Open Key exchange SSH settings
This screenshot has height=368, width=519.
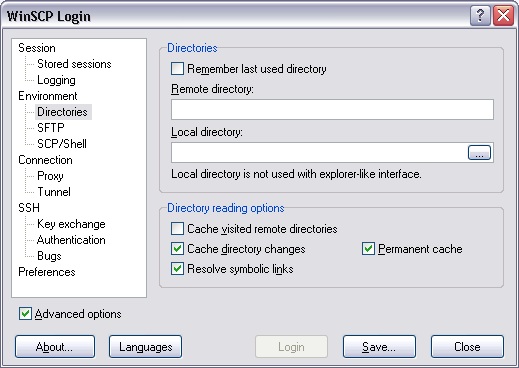pyautogui.click(x=71, y=224)
